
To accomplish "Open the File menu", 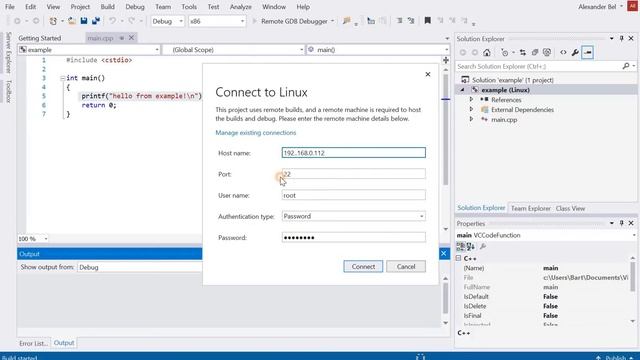I will (10, 7).
